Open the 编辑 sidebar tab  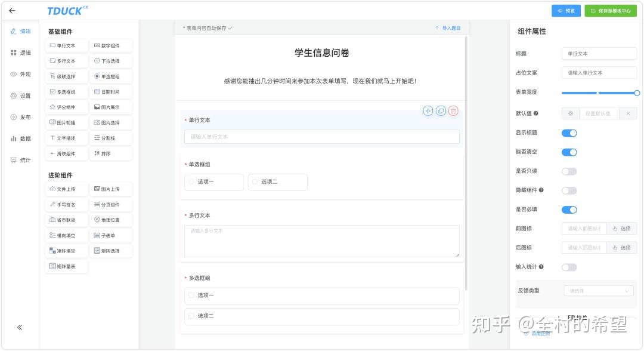(20, 31)
